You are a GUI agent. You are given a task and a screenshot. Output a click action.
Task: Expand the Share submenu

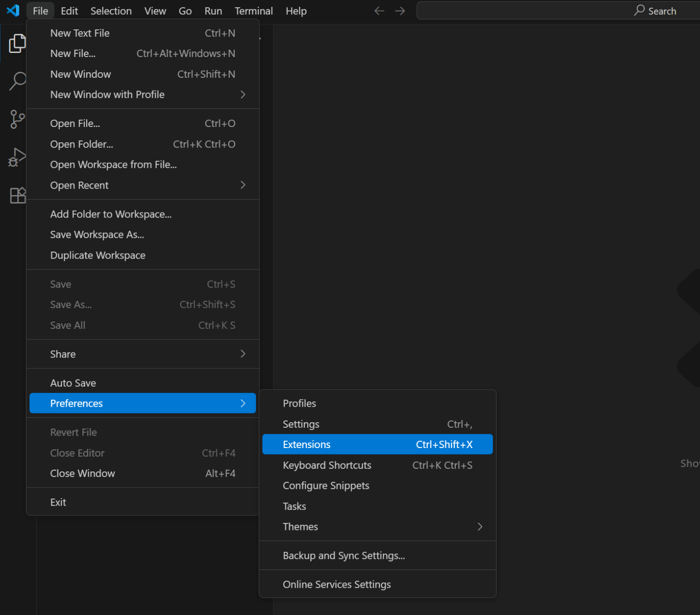coord(142,354)
